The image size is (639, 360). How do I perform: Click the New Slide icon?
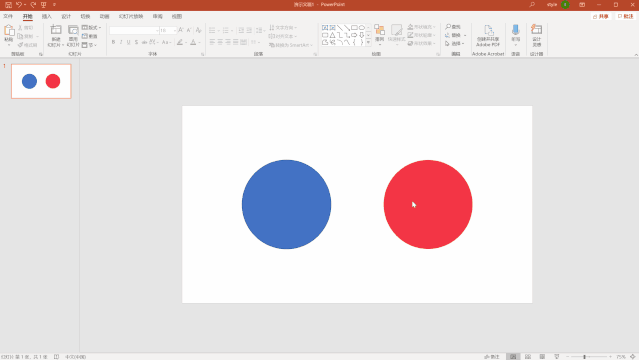pyautogui.click(x=56, y=30)
